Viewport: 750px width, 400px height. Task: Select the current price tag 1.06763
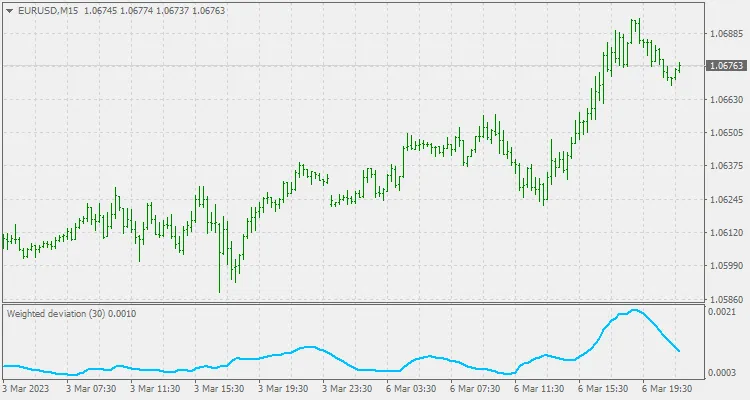[x=724, y=66]
